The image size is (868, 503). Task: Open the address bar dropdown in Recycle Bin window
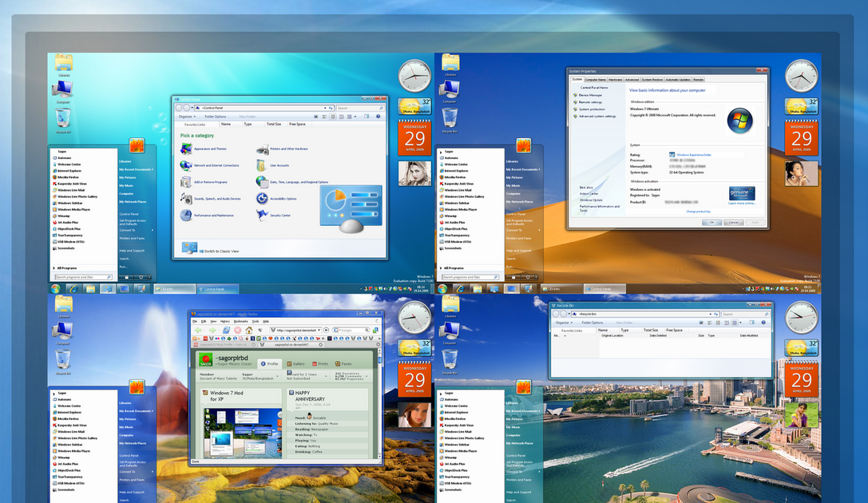coord(710,315)
